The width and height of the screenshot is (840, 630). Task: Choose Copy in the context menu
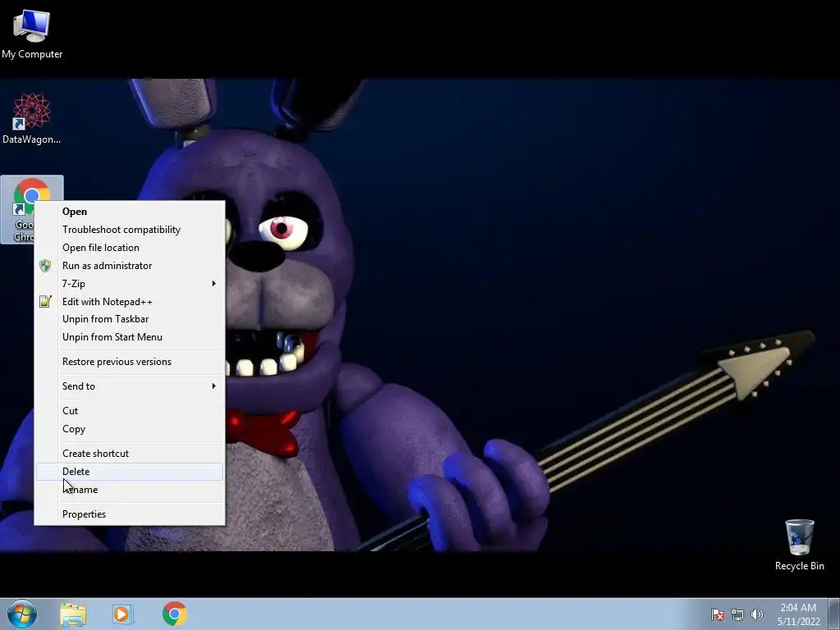point(130,429)
